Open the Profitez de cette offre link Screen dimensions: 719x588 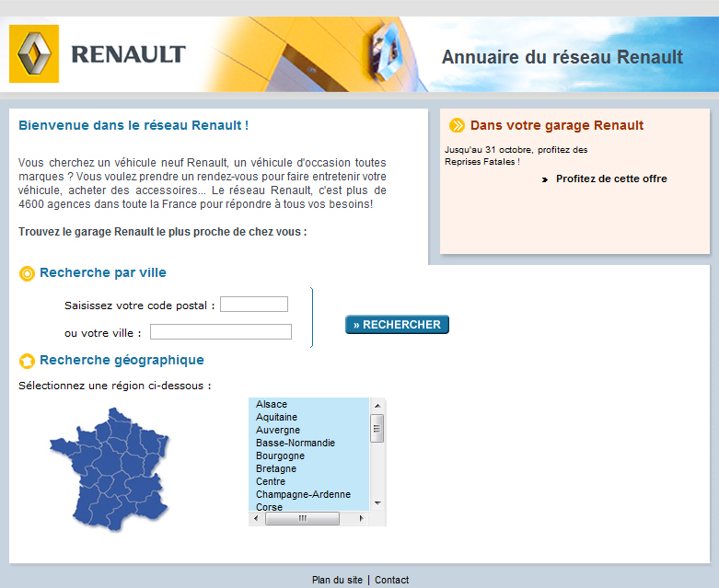click(611, 179)
